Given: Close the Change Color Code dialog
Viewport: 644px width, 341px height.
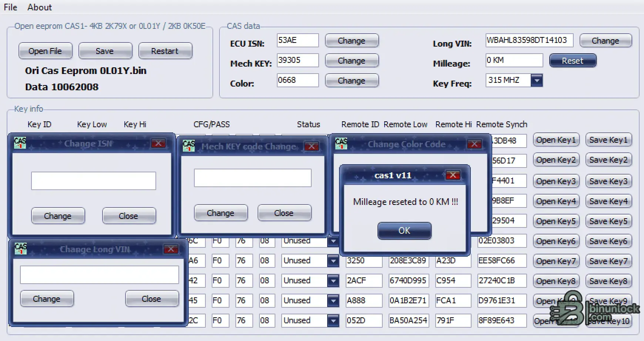Looking at the screenshot, I should point(474,144).
